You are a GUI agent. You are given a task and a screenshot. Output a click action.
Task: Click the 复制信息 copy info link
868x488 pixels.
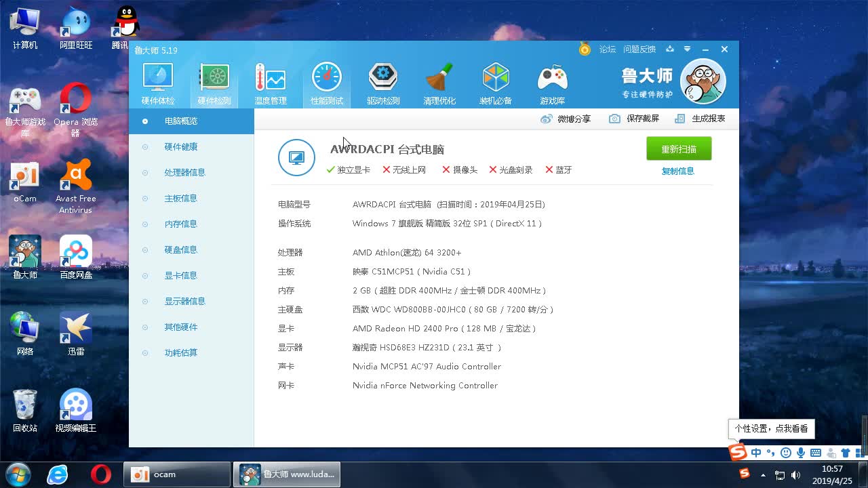[x=678, y=171]
